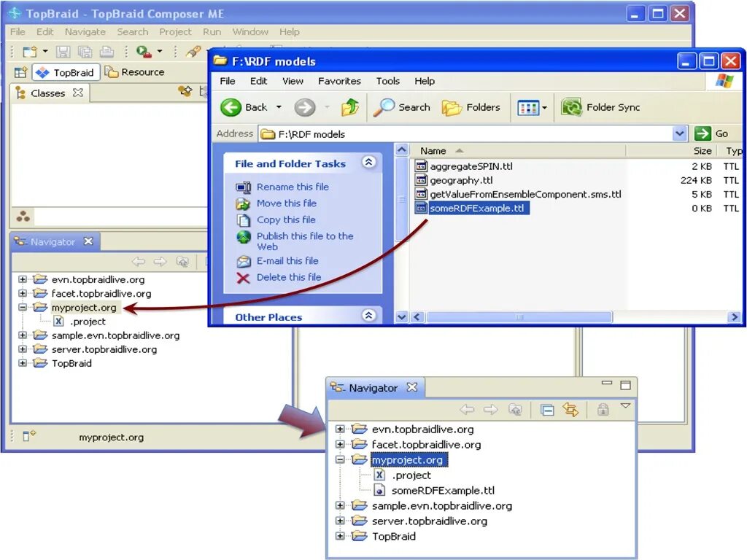Click Collapse All icon in lower Navigator

point(547,410)
